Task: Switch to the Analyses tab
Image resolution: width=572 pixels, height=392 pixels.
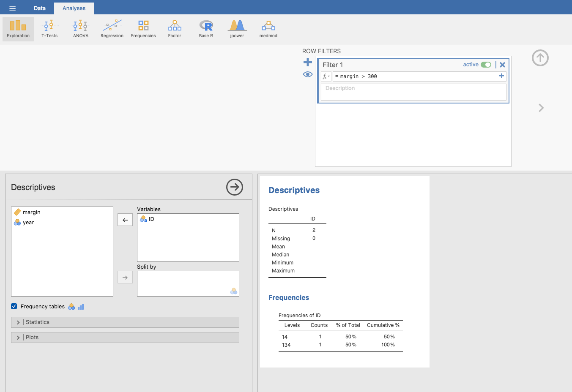Action: (74, 8)
